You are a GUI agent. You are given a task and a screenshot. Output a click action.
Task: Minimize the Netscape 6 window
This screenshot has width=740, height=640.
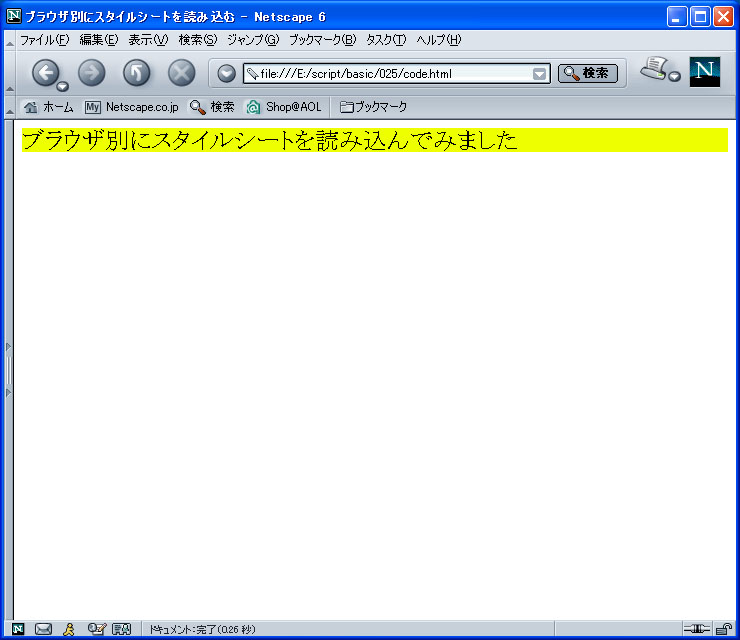677,17
